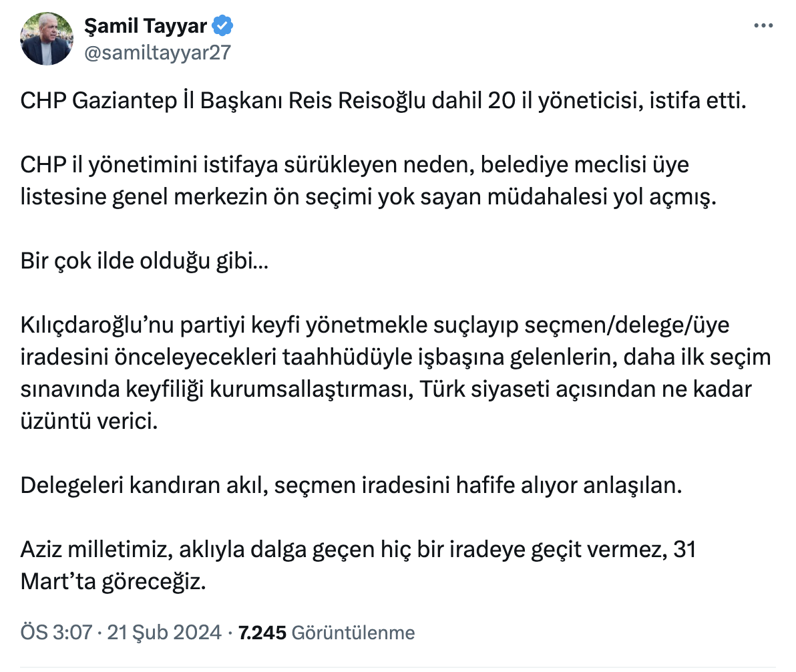This screenshot has height=672, width=796.
Task: Open the 7.245 Görüntülenme view count
Action: (x=327, y=632)
